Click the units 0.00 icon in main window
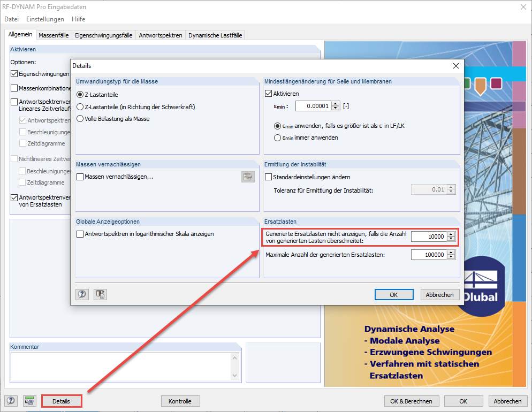The width and height of the screenshot is (532, 412). point(29,401)
